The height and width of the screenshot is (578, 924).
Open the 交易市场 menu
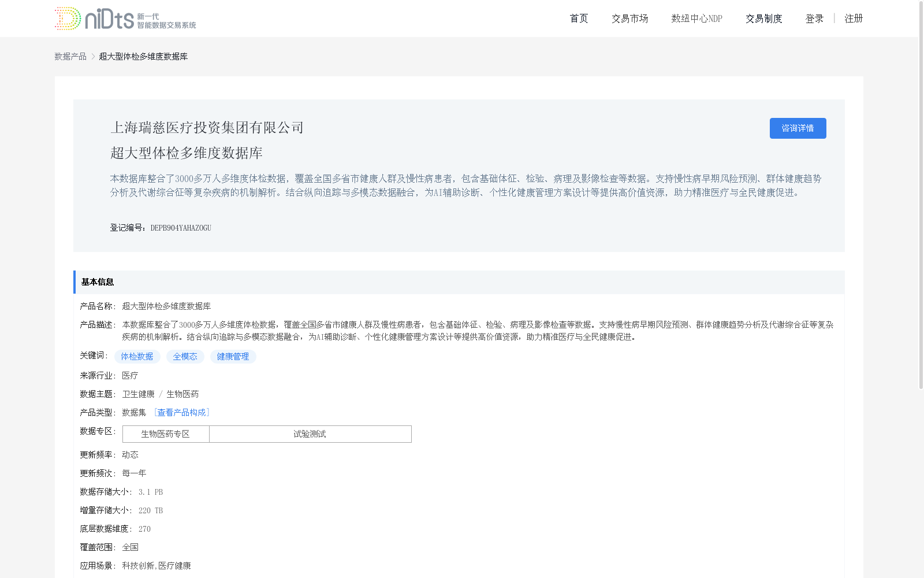(x=629, y=18)
